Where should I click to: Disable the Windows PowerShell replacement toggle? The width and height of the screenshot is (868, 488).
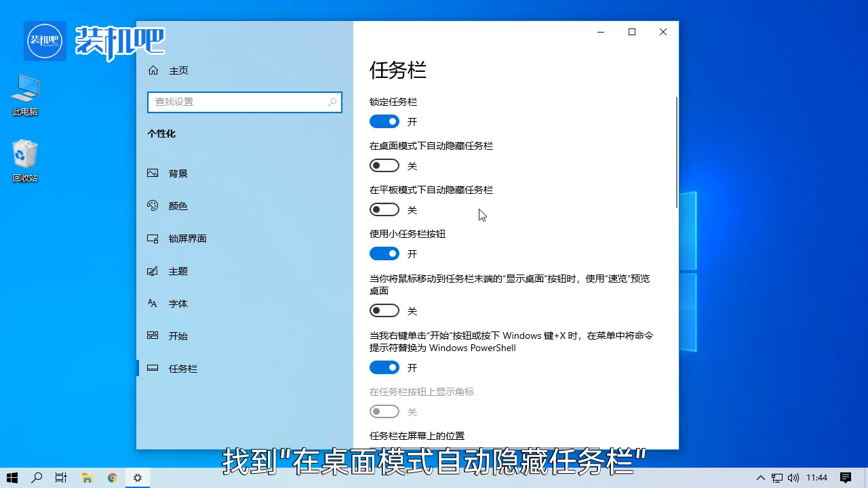[384, 367]
